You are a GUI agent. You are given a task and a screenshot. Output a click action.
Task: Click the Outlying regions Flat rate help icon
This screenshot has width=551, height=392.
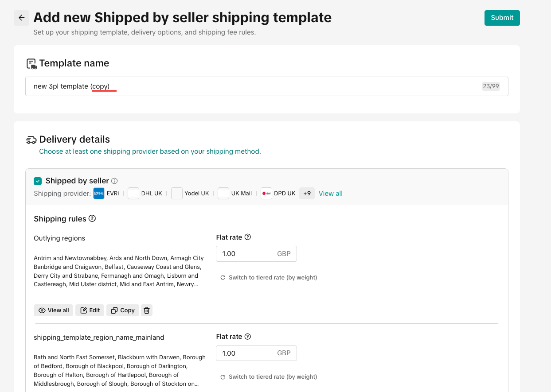tap(248, 237)
